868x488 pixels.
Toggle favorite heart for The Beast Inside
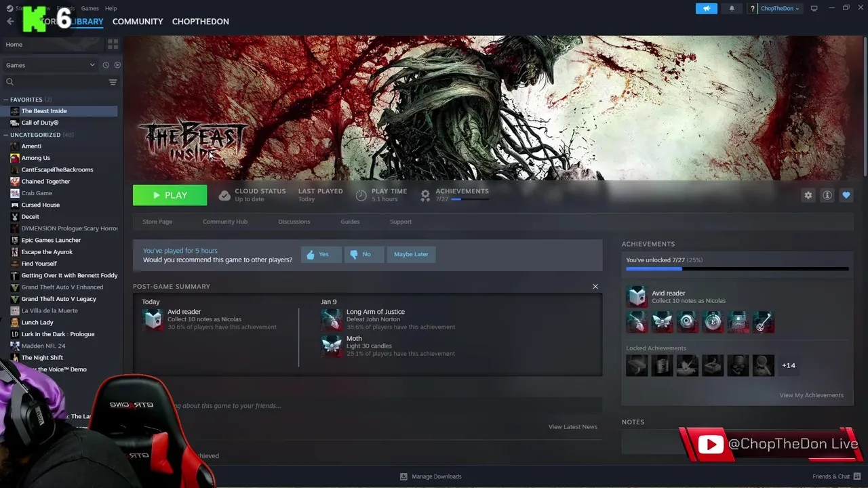[x=846, y=195]
